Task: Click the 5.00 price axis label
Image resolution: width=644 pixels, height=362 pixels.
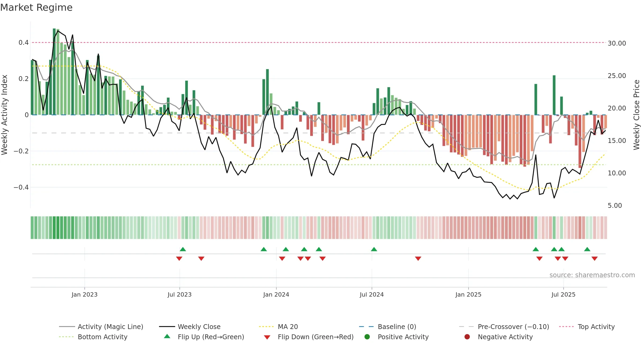Action: coord(615,205)
